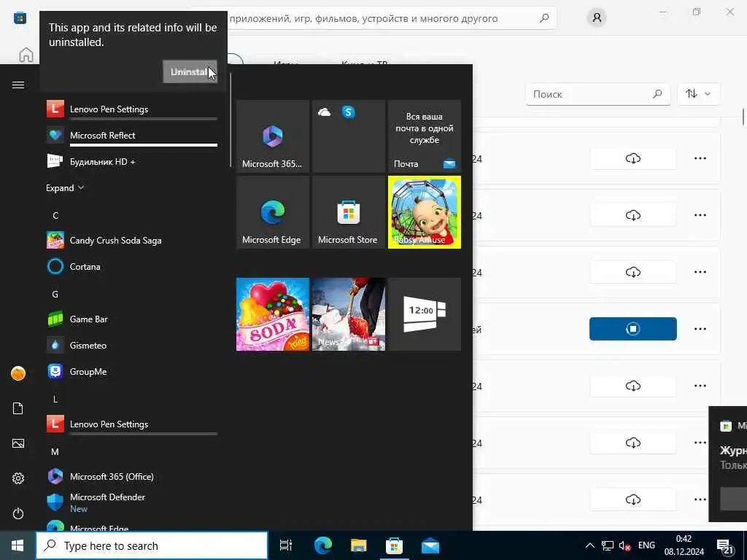Open the Store profile account icon
Viewport: 747px width, 560px height.
point(597,18)
